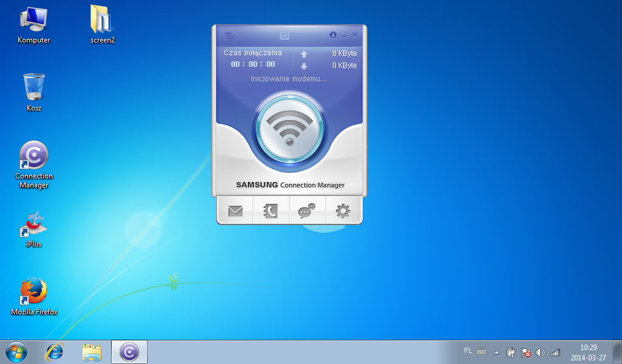Select the screen2 folder on desktop
This screenshot has height=364, width=622.
coord(102,24)
